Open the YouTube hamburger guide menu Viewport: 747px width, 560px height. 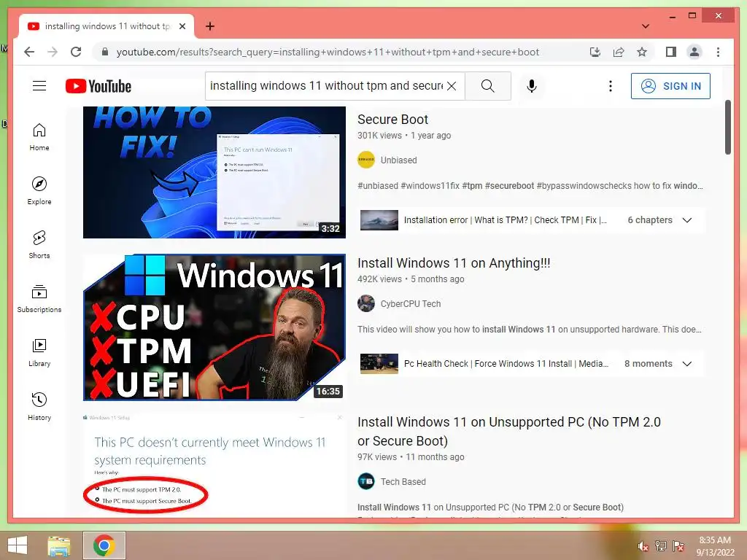(x=39, y=86)
